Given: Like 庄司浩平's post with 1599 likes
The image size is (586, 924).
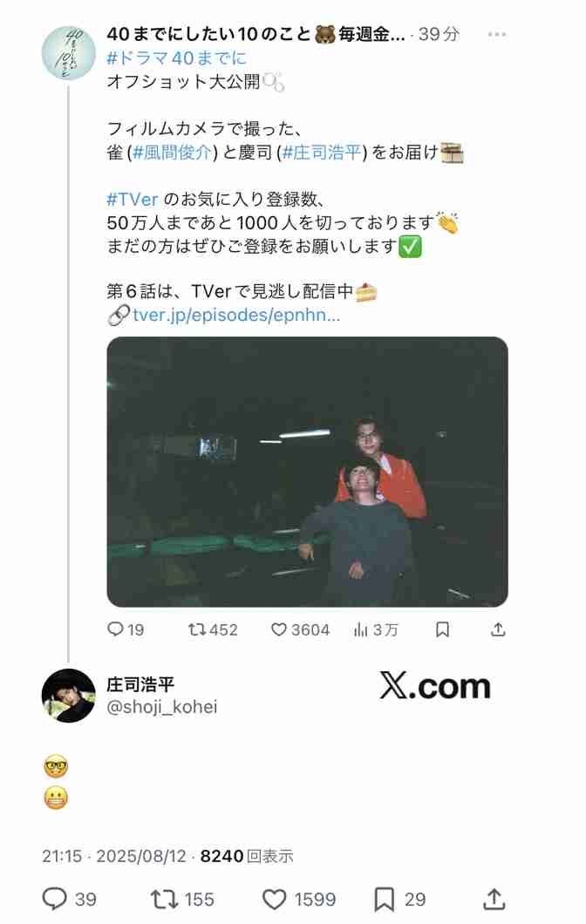Looking at the screenshot, I should click(x=299, y=900).
